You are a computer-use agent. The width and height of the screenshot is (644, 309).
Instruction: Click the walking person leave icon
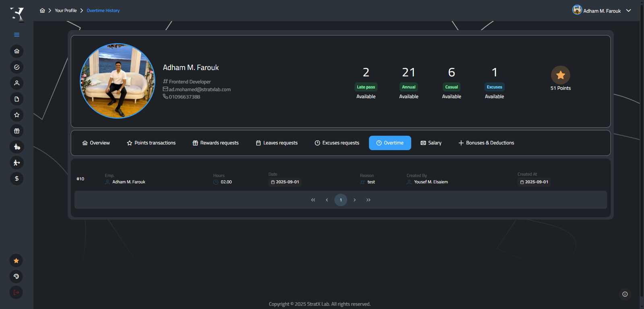(x=17, y=163)
